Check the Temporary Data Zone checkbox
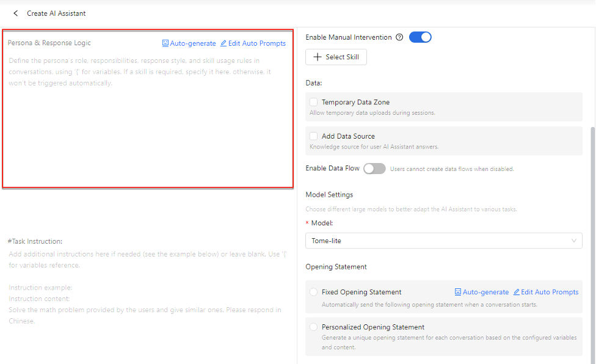Image resolution: width=596 pixels, height=364 pixels. click(x=314, y=103)
